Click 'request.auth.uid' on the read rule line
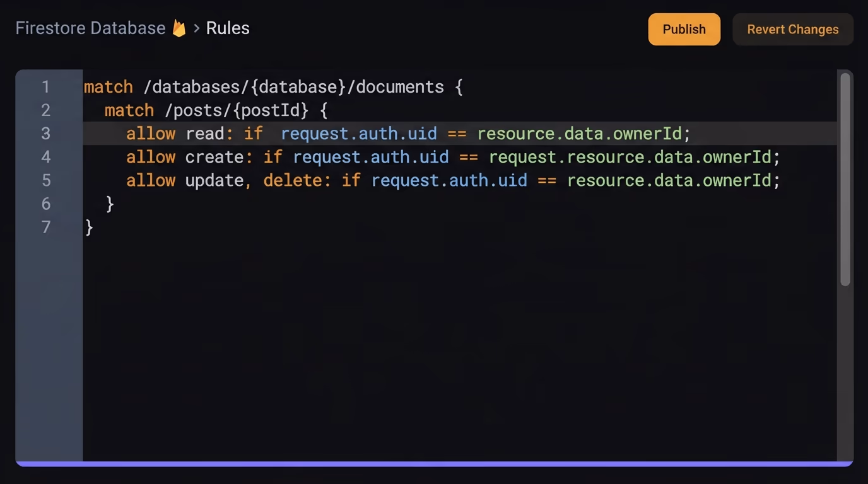The height and width of the screenshot is (484, 868). 359,134
